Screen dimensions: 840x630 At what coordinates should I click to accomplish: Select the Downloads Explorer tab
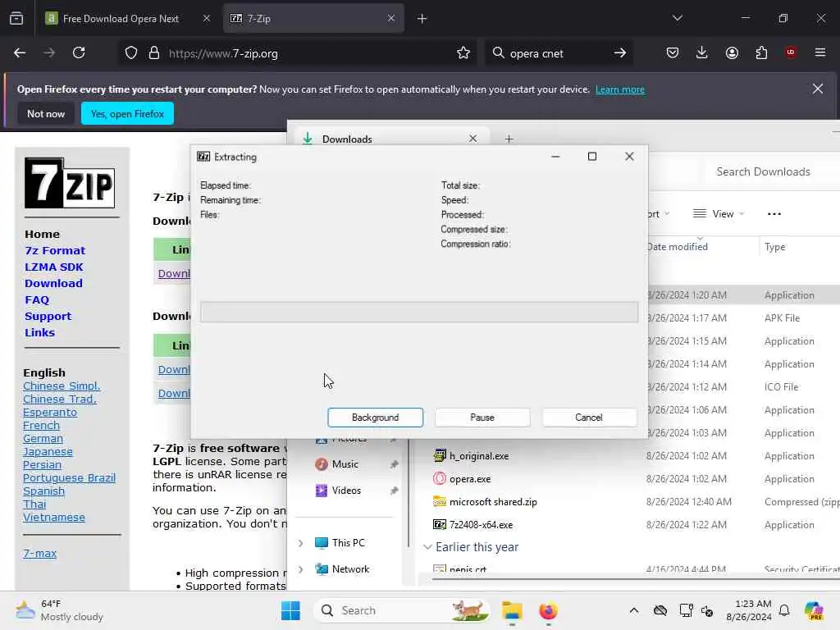tap(391, 139)
